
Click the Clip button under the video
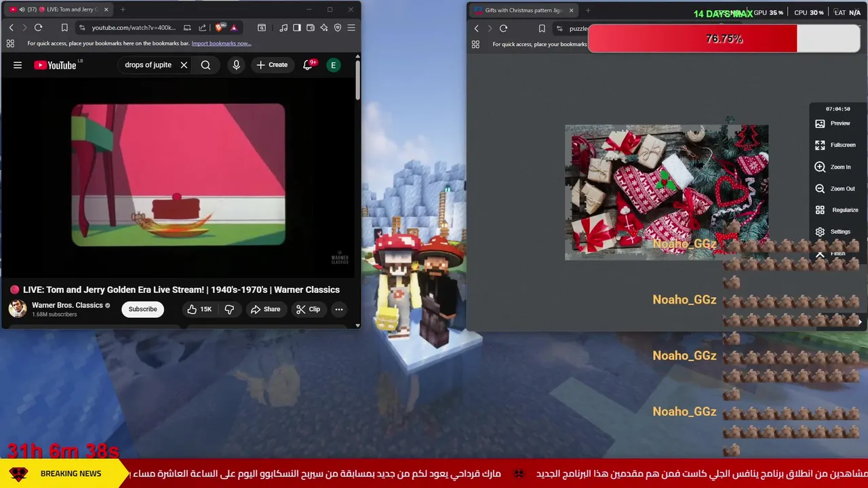coord(308,309)
